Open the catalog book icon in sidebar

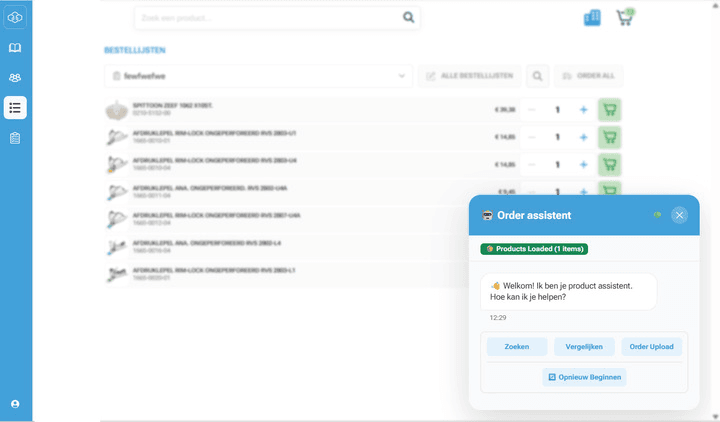(15, 48)
